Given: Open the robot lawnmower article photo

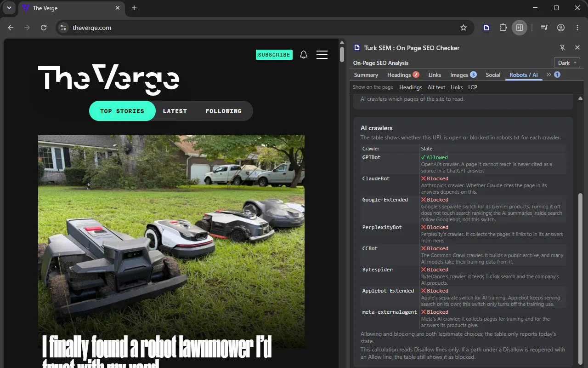Looking at the screenshot, I should tap(171, 241).
